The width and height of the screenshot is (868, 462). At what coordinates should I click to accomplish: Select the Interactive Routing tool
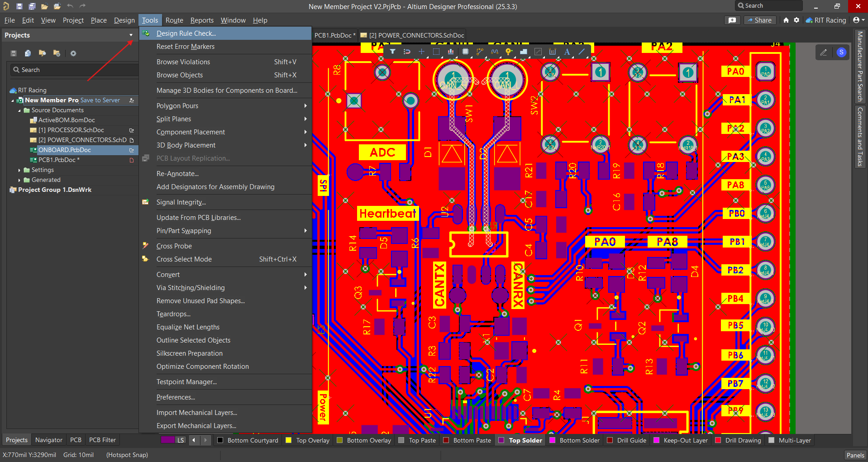[x=480, y=52]
